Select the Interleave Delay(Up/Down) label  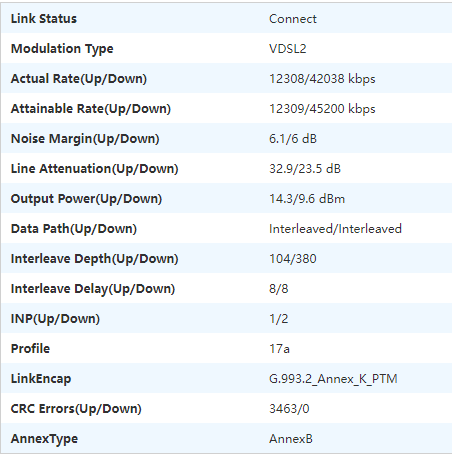coord(93,289)
